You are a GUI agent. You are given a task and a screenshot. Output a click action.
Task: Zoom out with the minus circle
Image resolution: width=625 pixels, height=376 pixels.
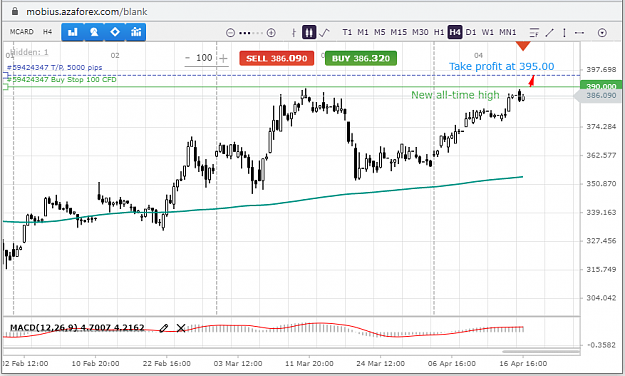pos(230,33)
